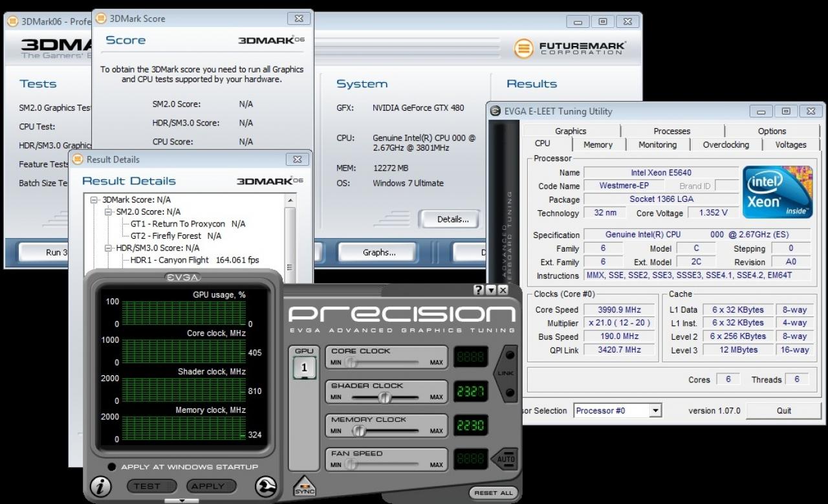Click the Intel Xeon inside logo
Image resolution: width=828 pixels, height=504 pixels.
(777, 192)
